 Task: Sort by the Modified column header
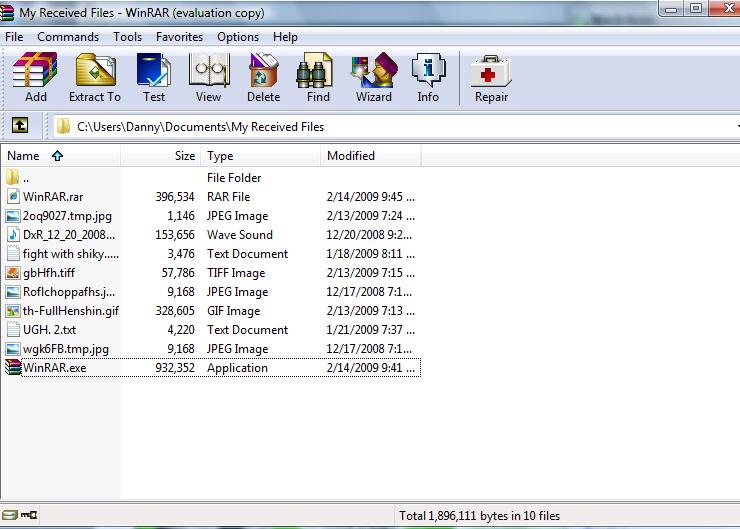[x=371, y=156]
